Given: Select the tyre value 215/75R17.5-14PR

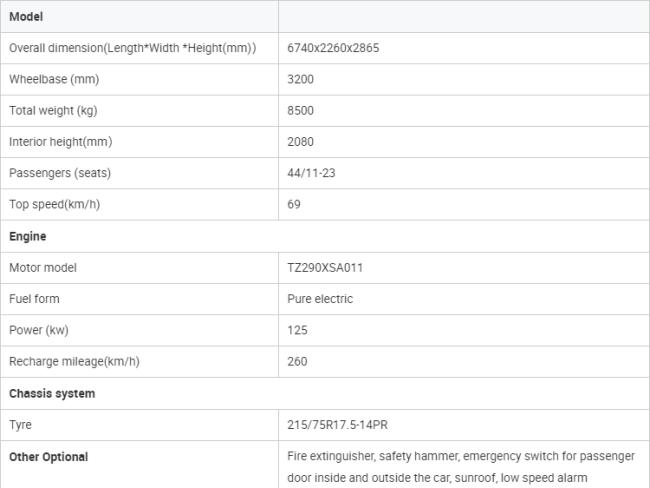Looking at the screenshot, I should click(x=337, y=424).
